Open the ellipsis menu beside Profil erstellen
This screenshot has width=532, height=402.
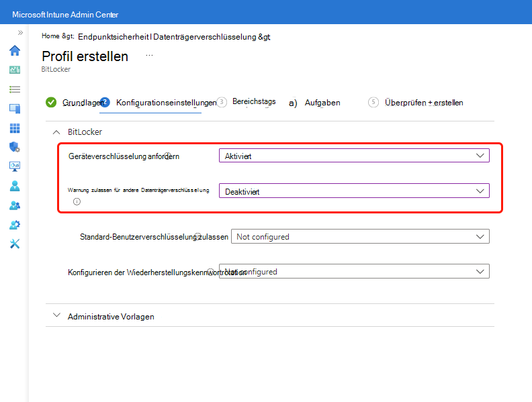149,55
